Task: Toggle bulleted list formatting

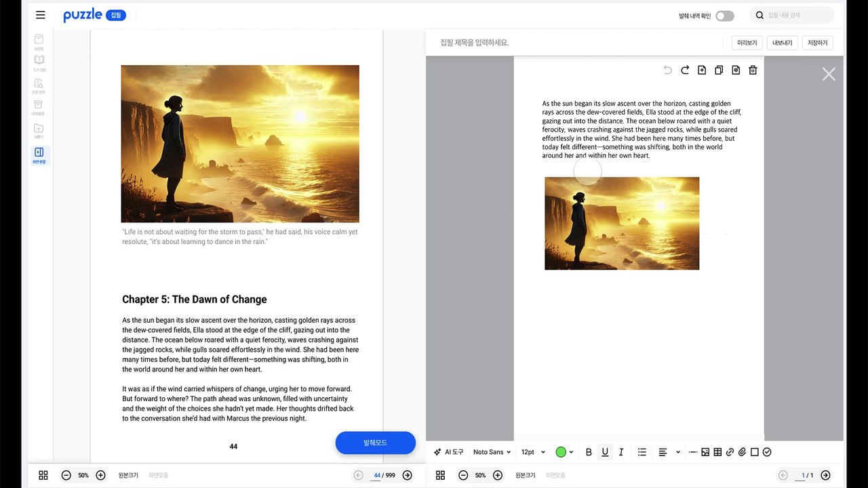Action: [x=642, y=452]
